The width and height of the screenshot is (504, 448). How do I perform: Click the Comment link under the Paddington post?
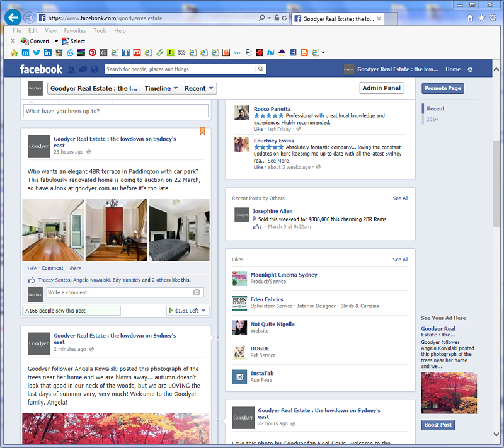pos(52,268)
